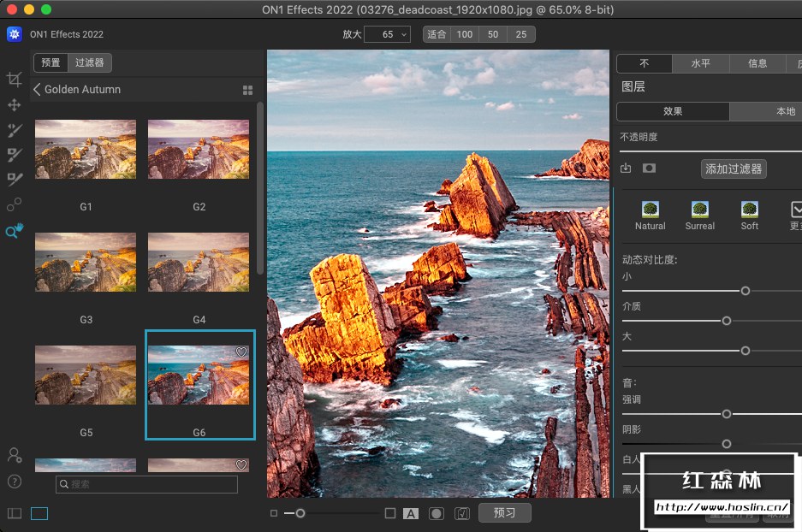Adjust the 阴影 shadows slider handle
The image size is (802, 532).
point(727,444)
